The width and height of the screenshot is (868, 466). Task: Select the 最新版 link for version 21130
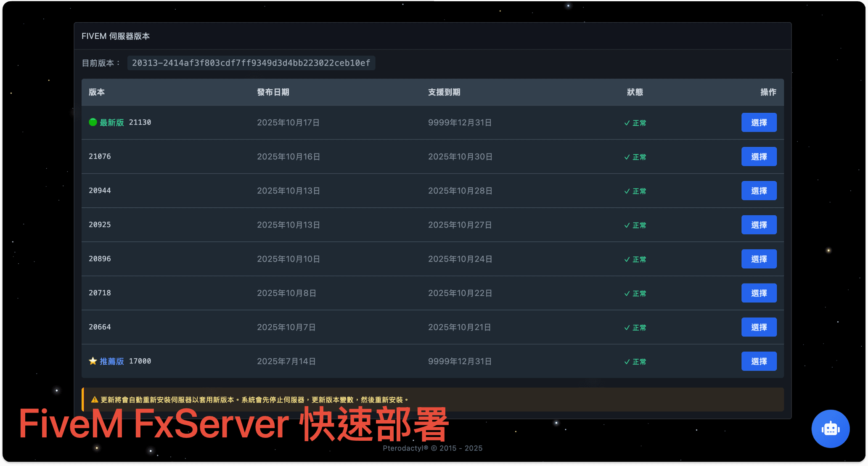(x=112, y=122)
